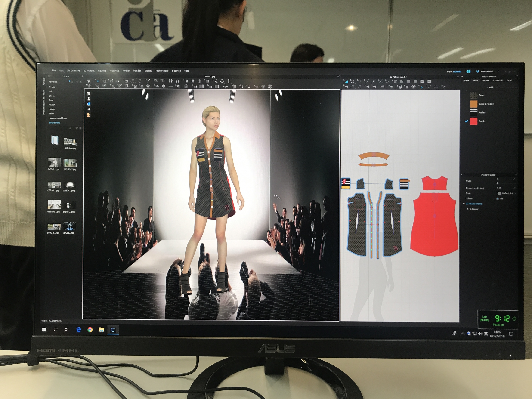Screen dimensions: 532x399
Task: Click the Simulate down-arrow icon in 3D toolbar
Action: 89,81
